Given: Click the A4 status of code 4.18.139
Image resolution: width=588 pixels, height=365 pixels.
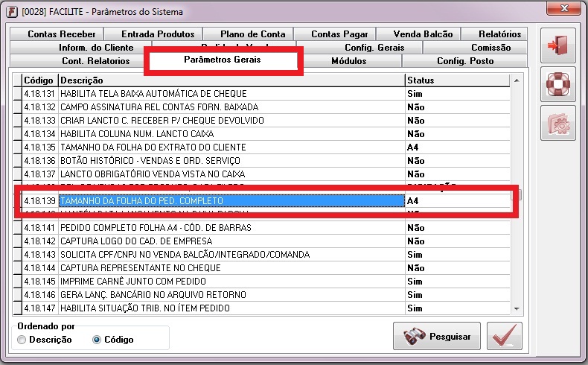Looking at the screenshot, I should point(458,201).
